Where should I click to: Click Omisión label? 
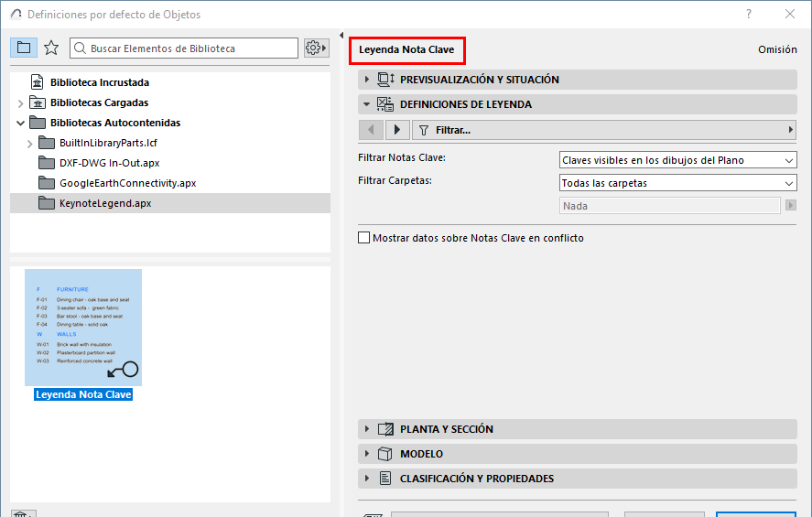click(x=777, y=49)
